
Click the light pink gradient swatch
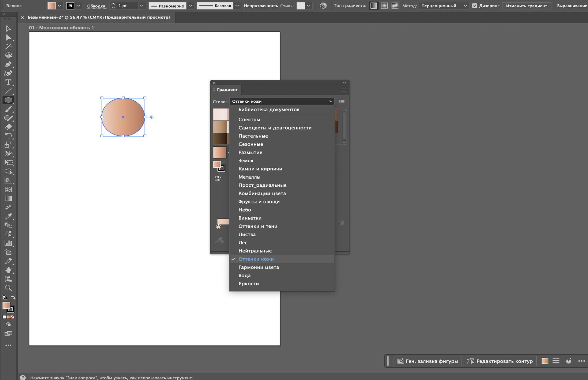point(220,114)
